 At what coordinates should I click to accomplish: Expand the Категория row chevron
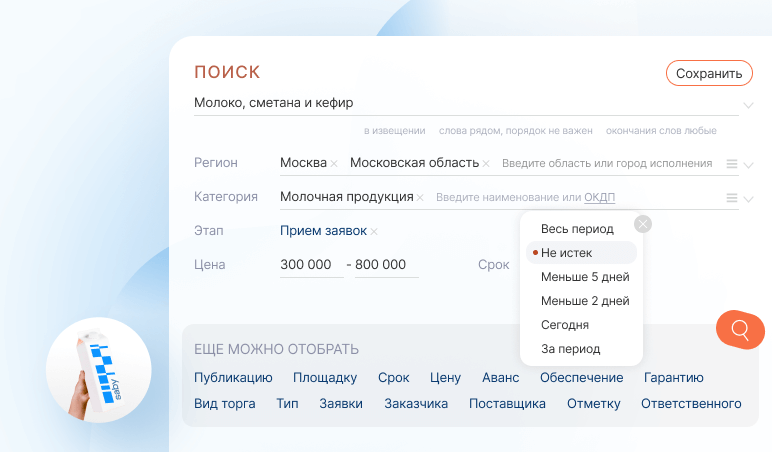748,199
